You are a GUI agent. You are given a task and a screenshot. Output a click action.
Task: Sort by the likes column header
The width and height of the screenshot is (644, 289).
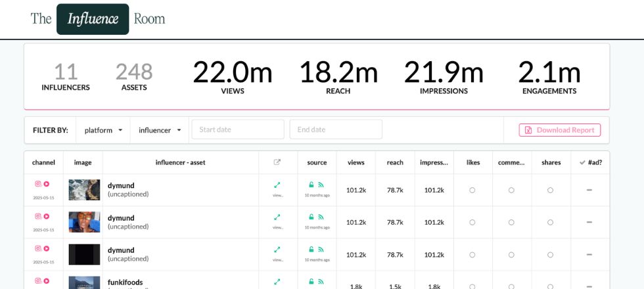(x=473, y=163)
